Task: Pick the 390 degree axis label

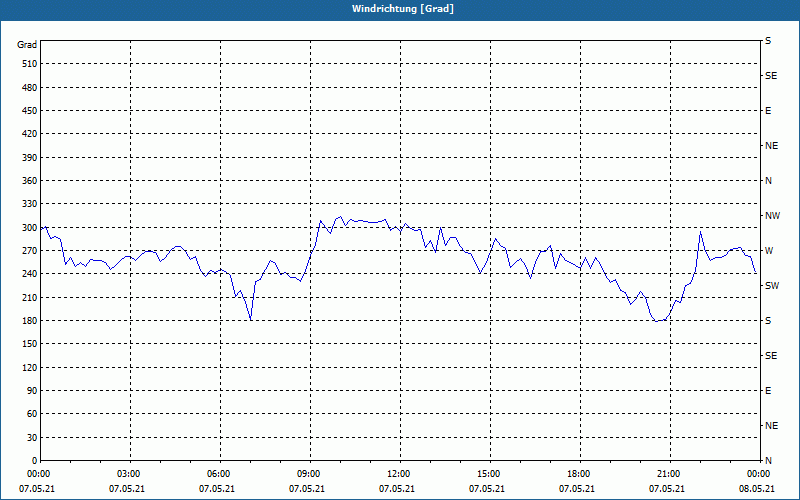Action: 30,157
